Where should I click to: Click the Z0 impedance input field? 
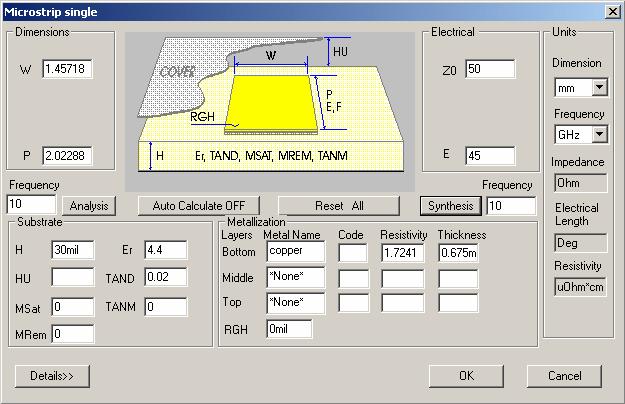point(490,69)
